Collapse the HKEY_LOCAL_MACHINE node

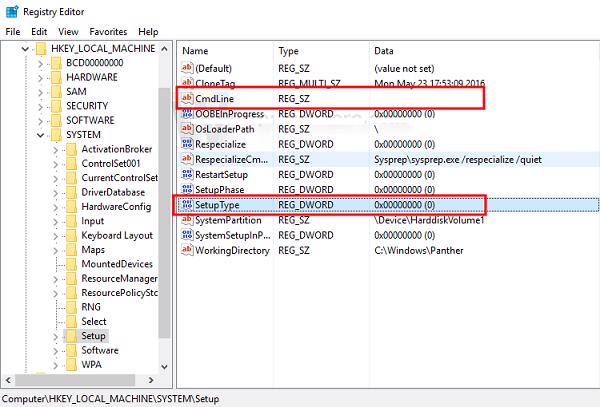[25, 49]
